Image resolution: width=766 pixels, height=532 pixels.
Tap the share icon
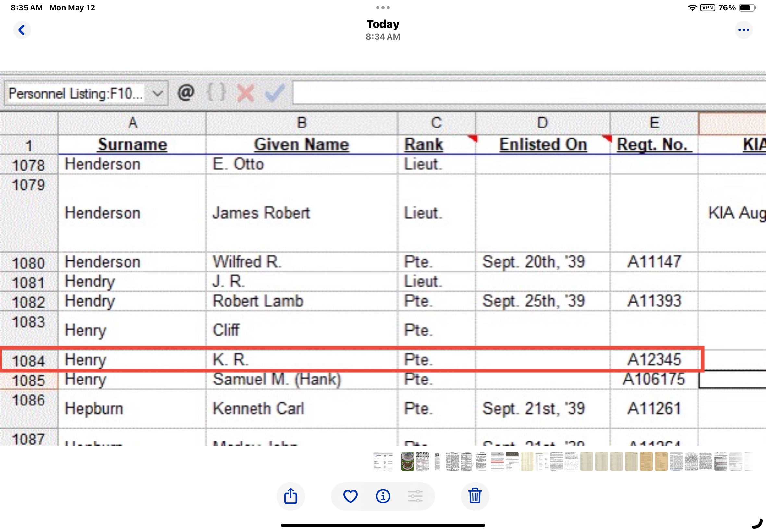tap(290, 496)
